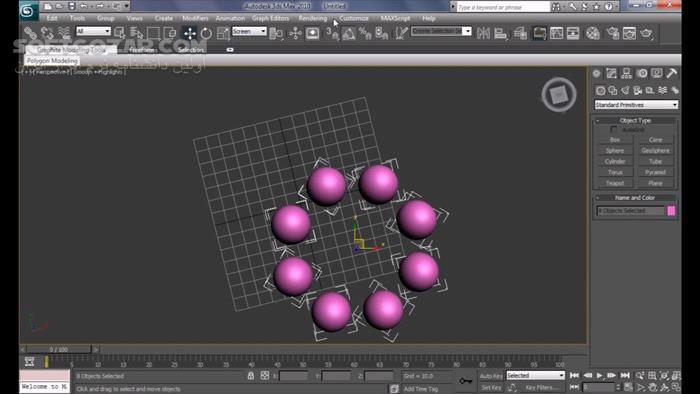Toggle Percent Snap
The image size is (700, 394).
click(365, 33)
